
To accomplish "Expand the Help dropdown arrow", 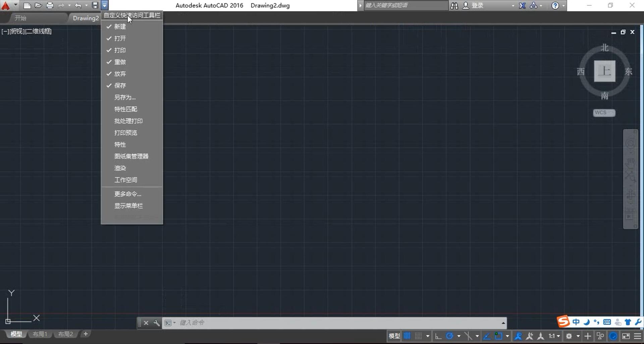I will pos(563,5).
